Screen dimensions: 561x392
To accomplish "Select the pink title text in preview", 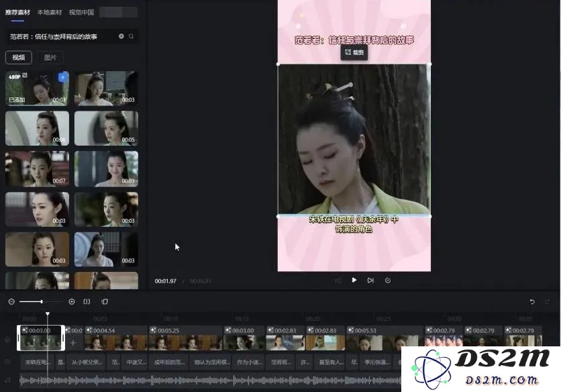I will [x=354, y=40].
